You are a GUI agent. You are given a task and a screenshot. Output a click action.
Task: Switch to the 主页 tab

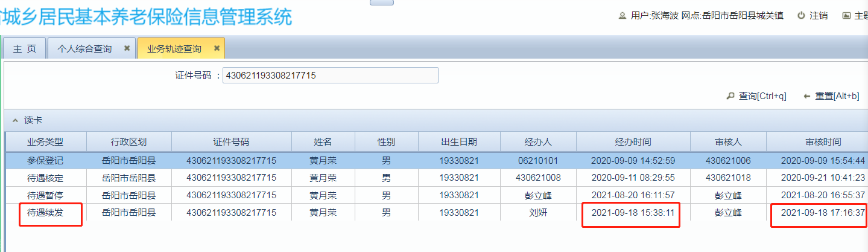25,49
